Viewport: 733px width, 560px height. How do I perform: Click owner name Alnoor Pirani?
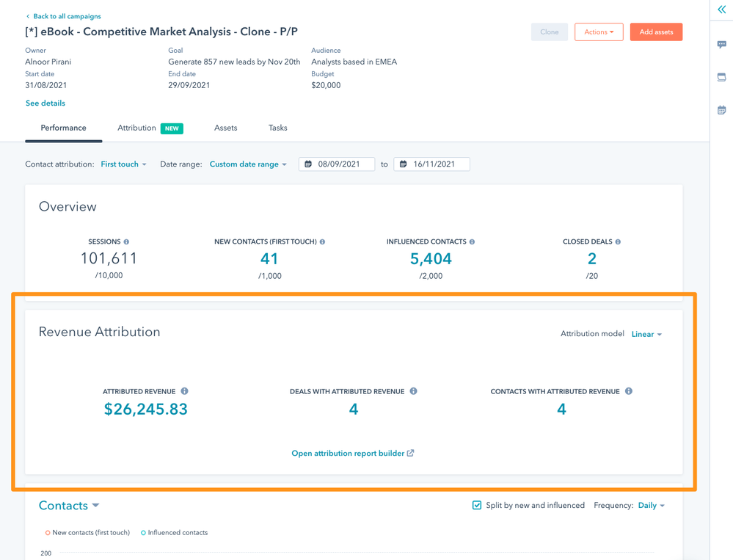click(x=48, y=62)
